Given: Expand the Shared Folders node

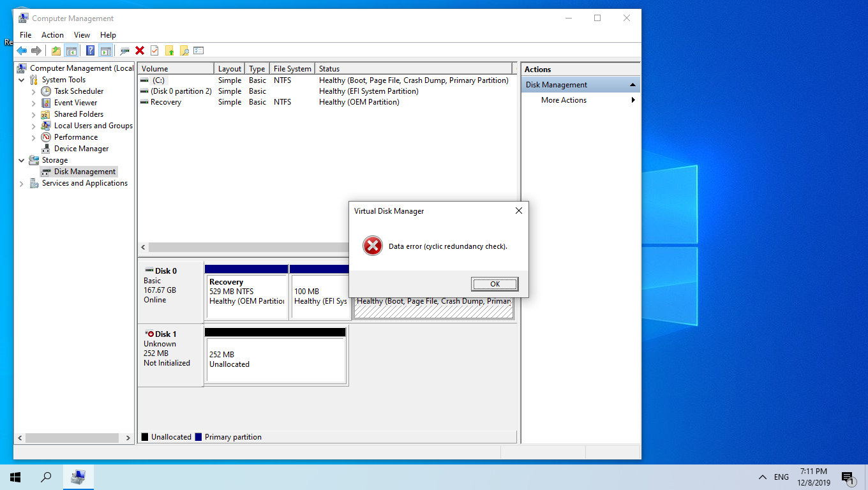Looking at the screenshot, I should coord(34,114).
